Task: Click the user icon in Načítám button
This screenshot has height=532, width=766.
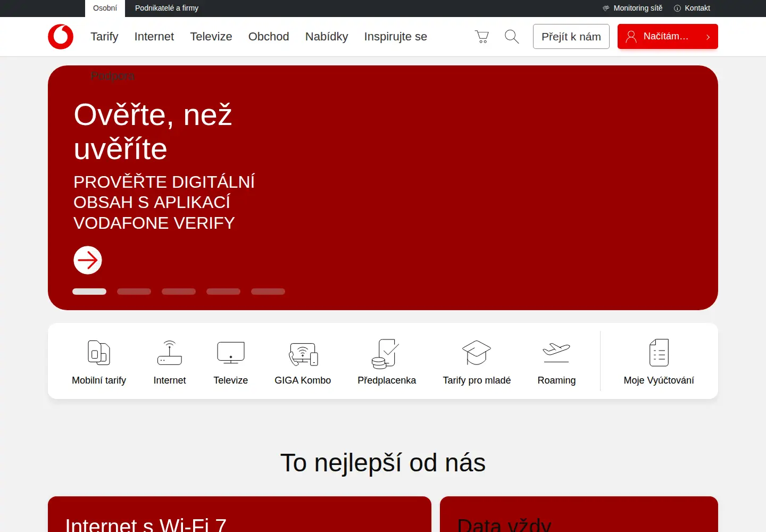Action: (x=631, y=36)
